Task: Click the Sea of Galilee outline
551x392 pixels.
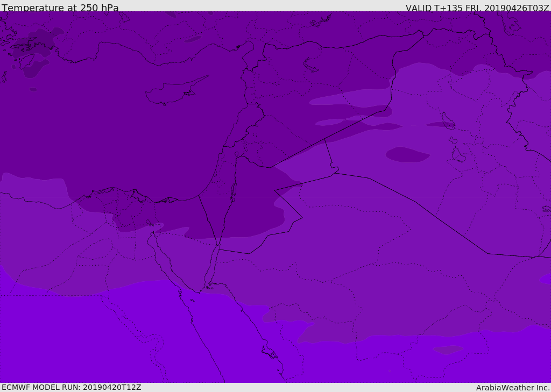Action: (x=236, y=154)
